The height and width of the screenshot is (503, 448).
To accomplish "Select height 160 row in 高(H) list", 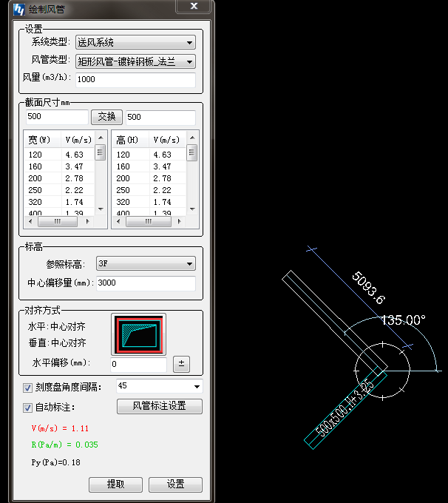I will coord(149,166).
